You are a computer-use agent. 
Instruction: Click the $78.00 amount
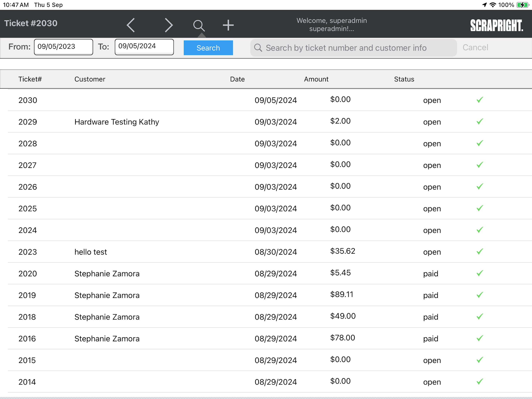[343, 338]
